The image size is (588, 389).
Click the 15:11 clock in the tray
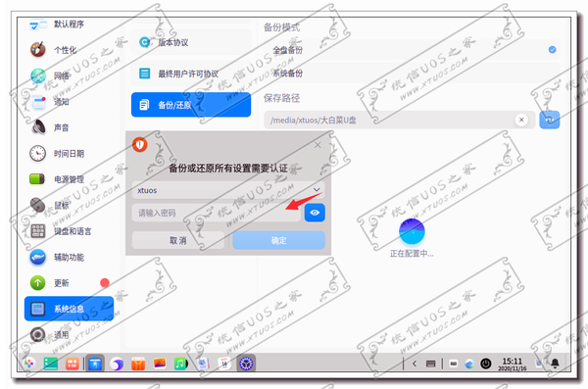point(513,364)
